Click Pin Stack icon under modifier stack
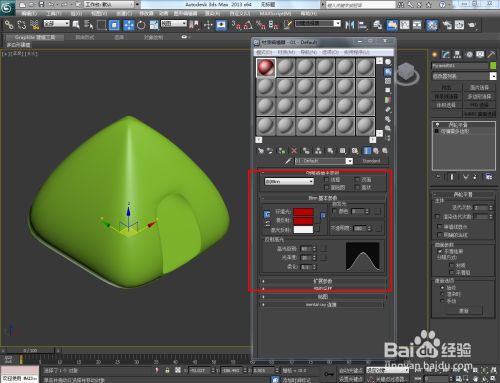Viewport: 500px width, 383px height. (439, 177)
